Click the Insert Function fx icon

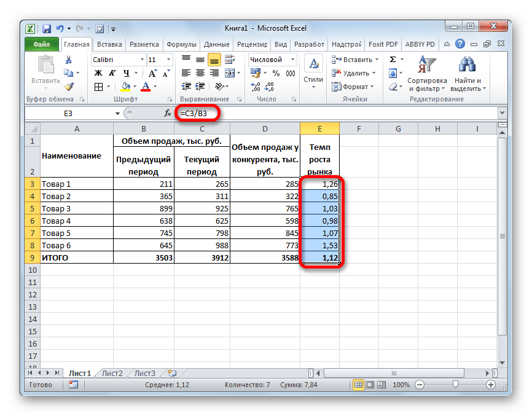pyautogui.click(x=168, y=113)
